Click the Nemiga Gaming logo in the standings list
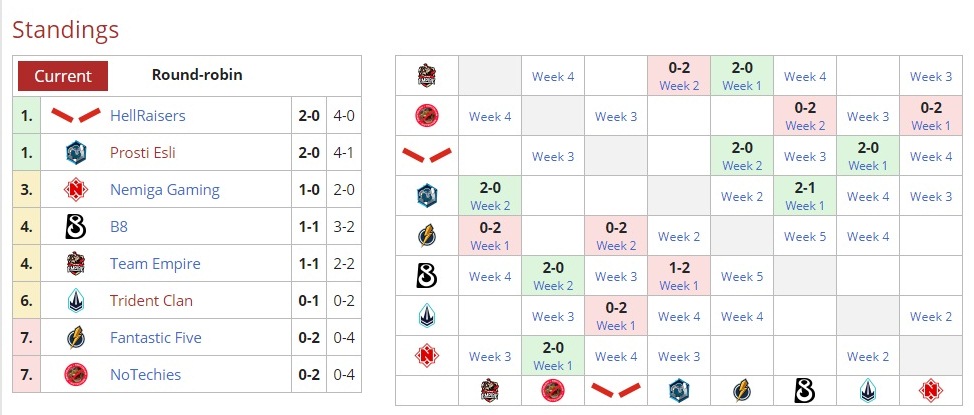The height and width of the screenshot is (415, 974). (x=77, y=190)
